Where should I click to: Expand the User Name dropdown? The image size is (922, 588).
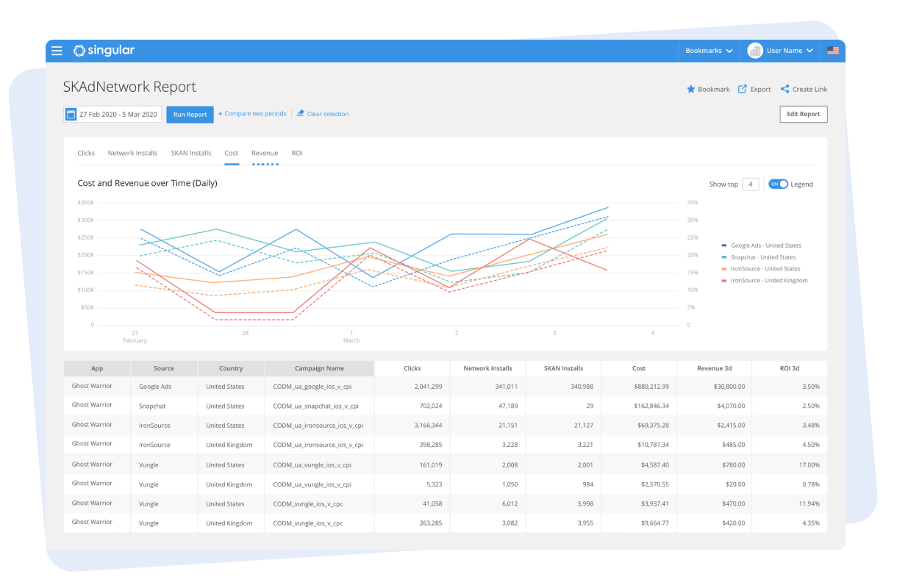[790, 51]
